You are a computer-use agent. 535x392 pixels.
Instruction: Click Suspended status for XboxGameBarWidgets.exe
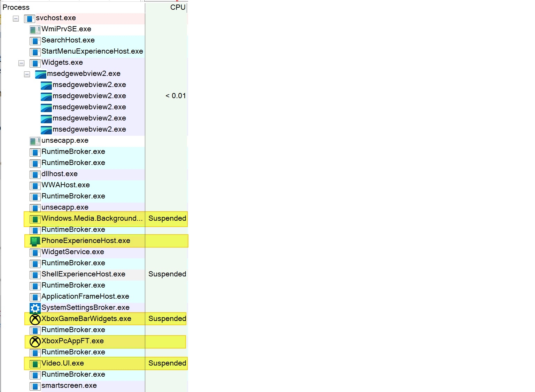pyautogui.click(x=167, y=319)
